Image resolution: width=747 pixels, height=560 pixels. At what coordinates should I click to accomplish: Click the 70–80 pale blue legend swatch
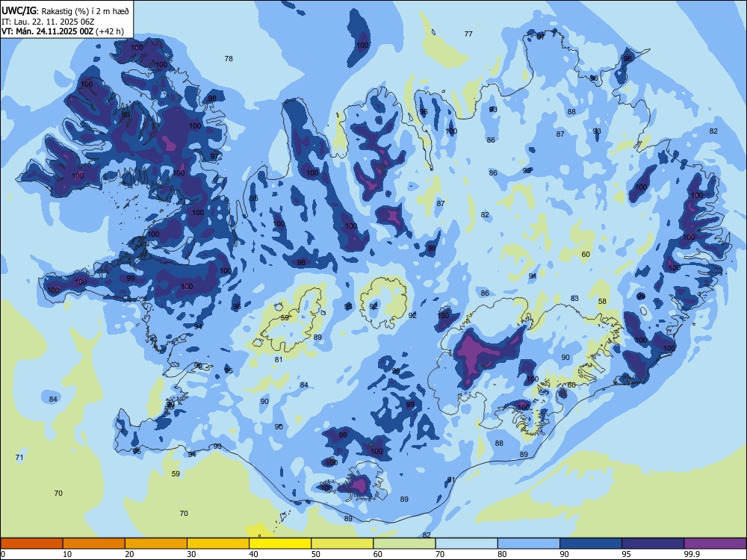[466, 544]
